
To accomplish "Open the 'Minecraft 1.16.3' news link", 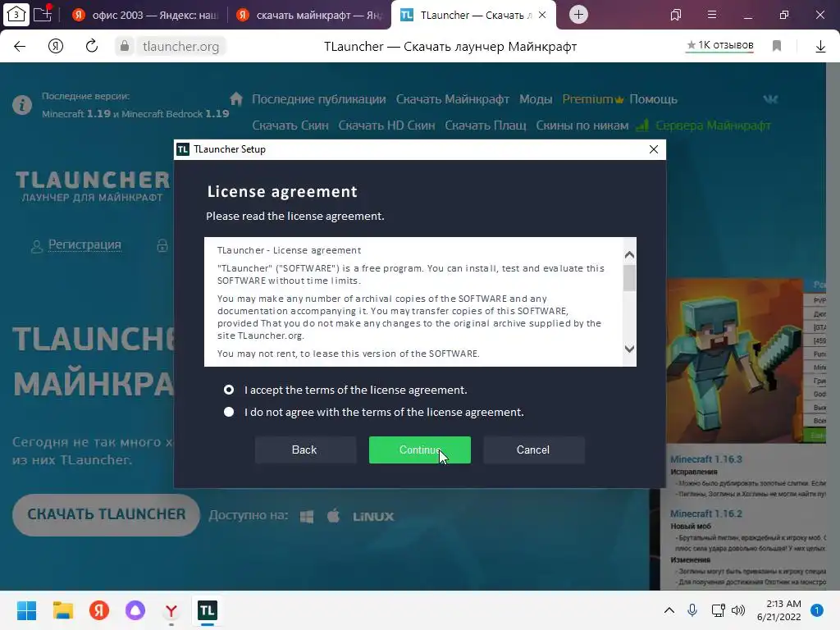I will [x=706, y=459].
